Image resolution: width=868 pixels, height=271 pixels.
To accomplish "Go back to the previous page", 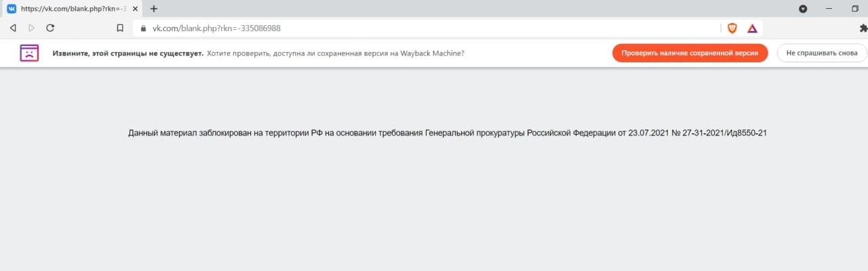I will (x=13, y=28).
